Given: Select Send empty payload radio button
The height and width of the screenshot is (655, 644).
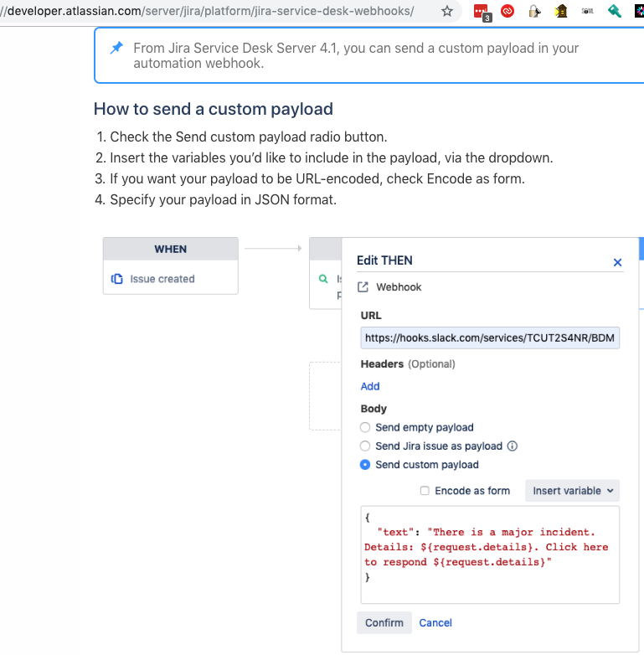Looking at the screenshot, I should (365, 427).
